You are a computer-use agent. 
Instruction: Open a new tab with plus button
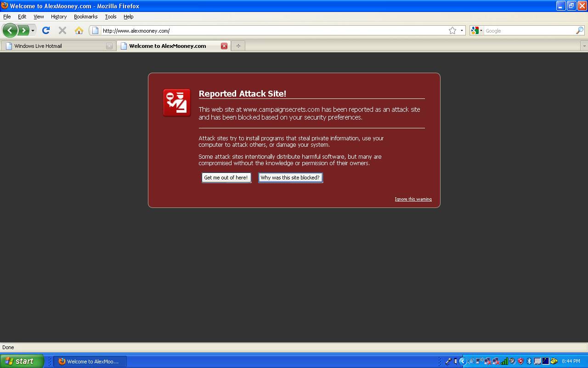pyautogui.click(x=238, y=46)
